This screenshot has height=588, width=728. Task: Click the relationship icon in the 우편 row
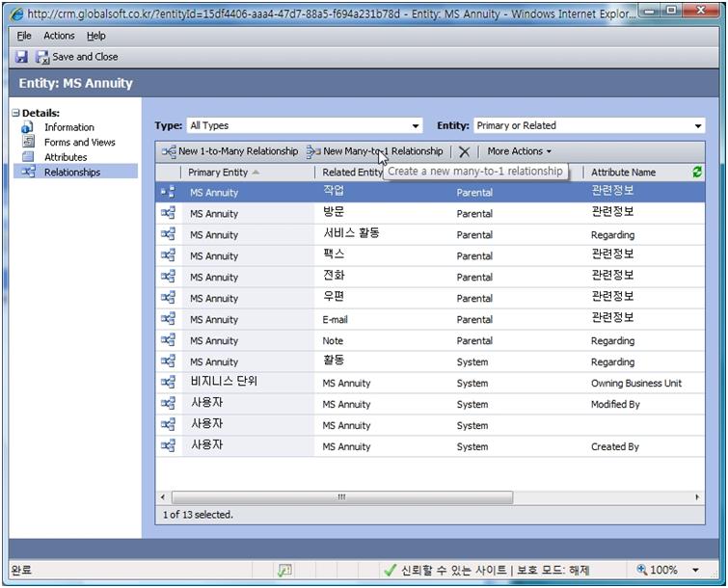pyautogui.click(x=168, y=298)
